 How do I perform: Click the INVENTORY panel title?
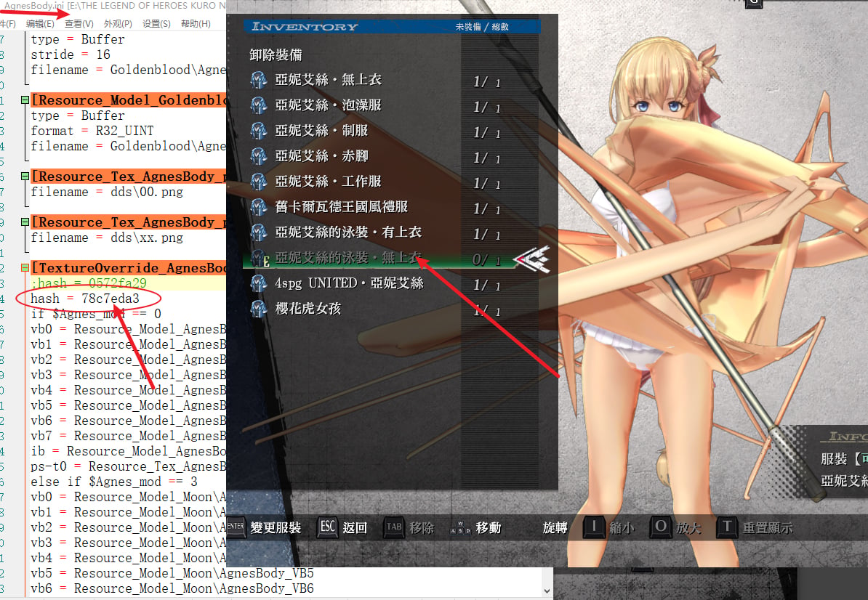(305, 26)
